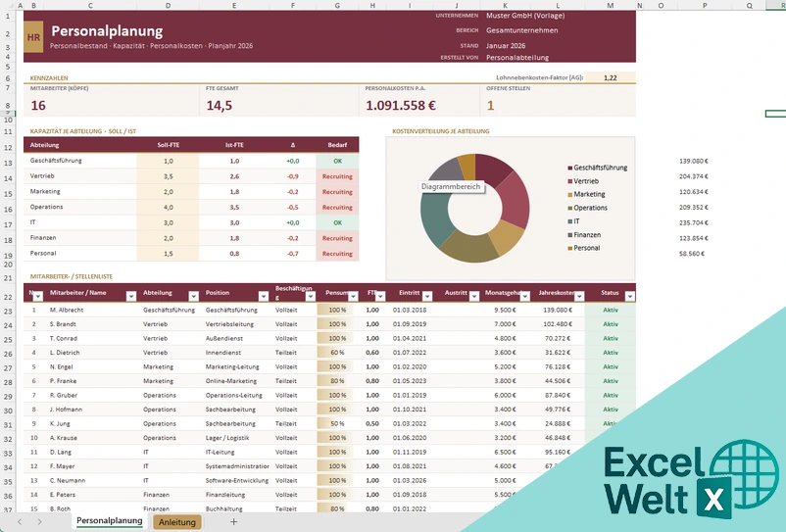This screenshot has width=786, height=532.
Task: Select the 60 % Pensum cell
Action: 337,353
